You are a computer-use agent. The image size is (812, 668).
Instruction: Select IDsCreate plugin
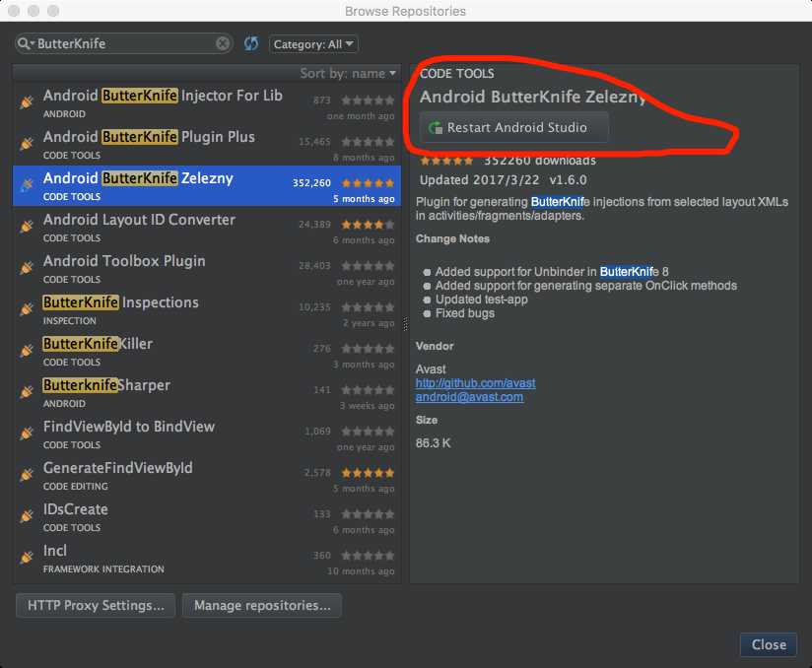[x=207, y=517]
